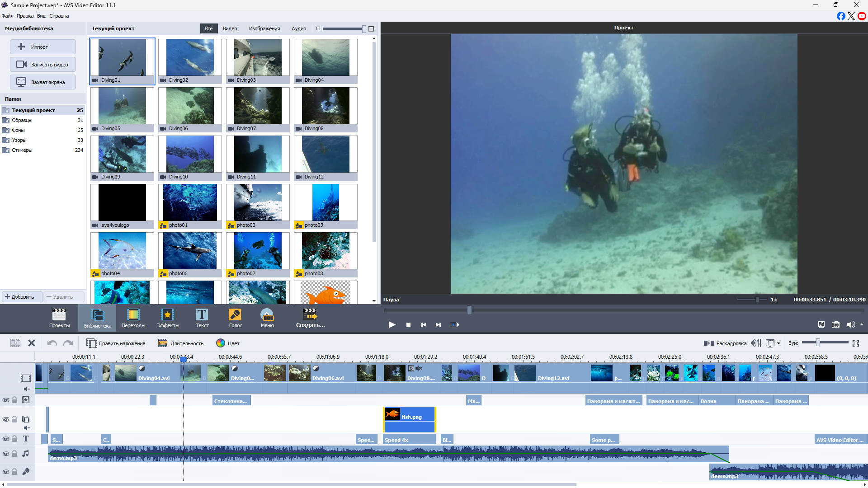This screenshot has height=488, width=868.
Task: Switch to the Изображения filter tab
Action: click(x=264, y=28)
